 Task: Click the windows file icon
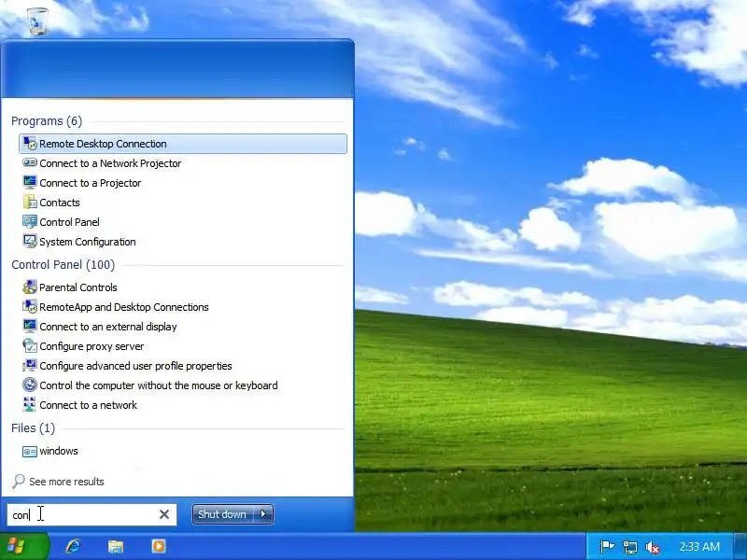pyautogui.click(x=30, y=451)
